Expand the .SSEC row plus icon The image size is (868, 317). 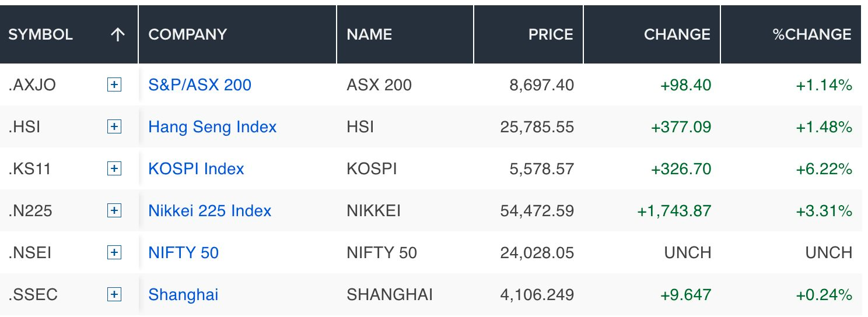pos(114,295)
